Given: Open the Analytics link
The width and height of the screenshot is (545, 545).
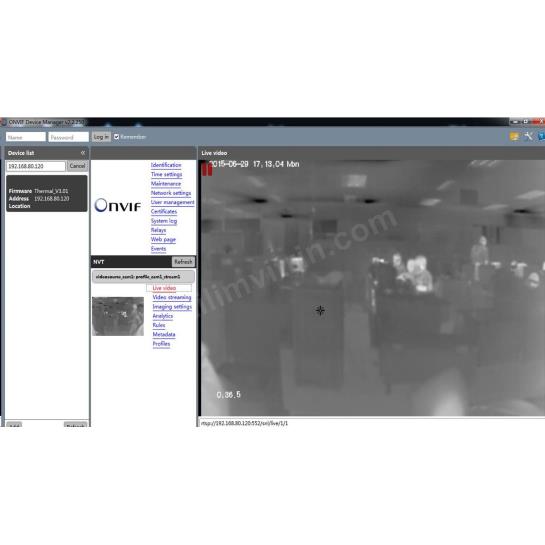Looking at the screenshot, I should click(x=162, y=316).
